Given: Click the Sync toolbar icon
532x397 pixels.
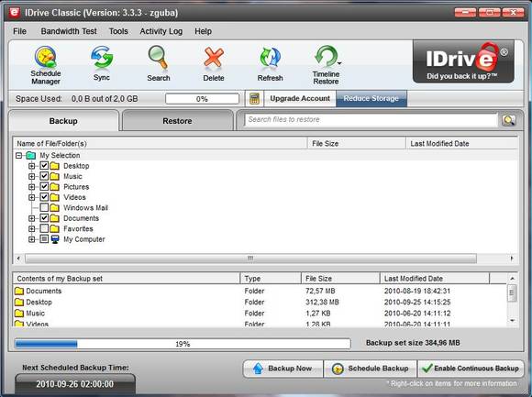Looking at the screenshot, I should [x=102, y=63].
